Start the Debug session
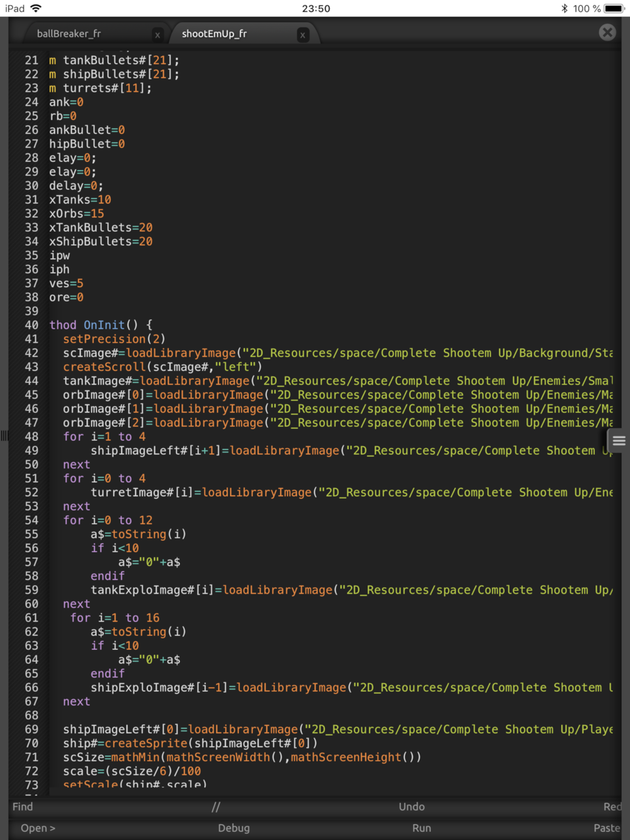 [x=234, y=828]
